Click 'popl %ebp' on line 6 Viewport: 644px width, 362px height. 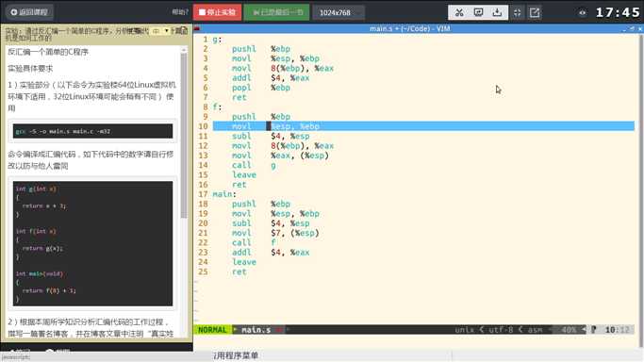(261, 88)
